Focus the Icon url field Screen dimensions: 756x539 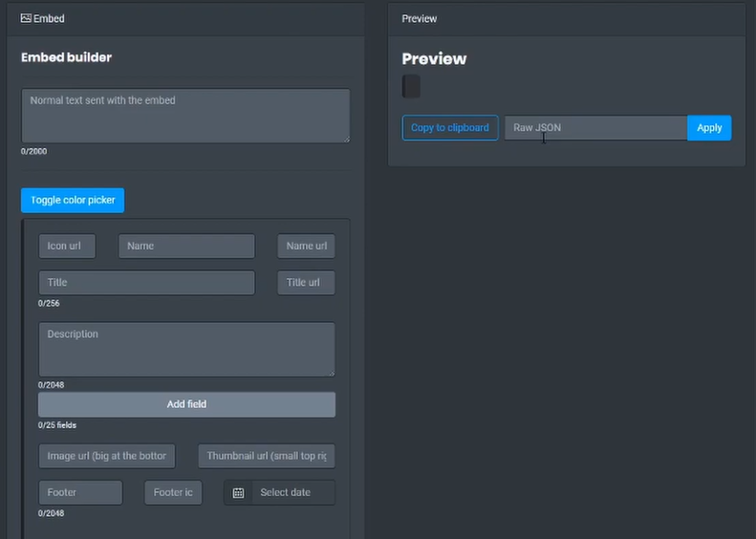67,246
